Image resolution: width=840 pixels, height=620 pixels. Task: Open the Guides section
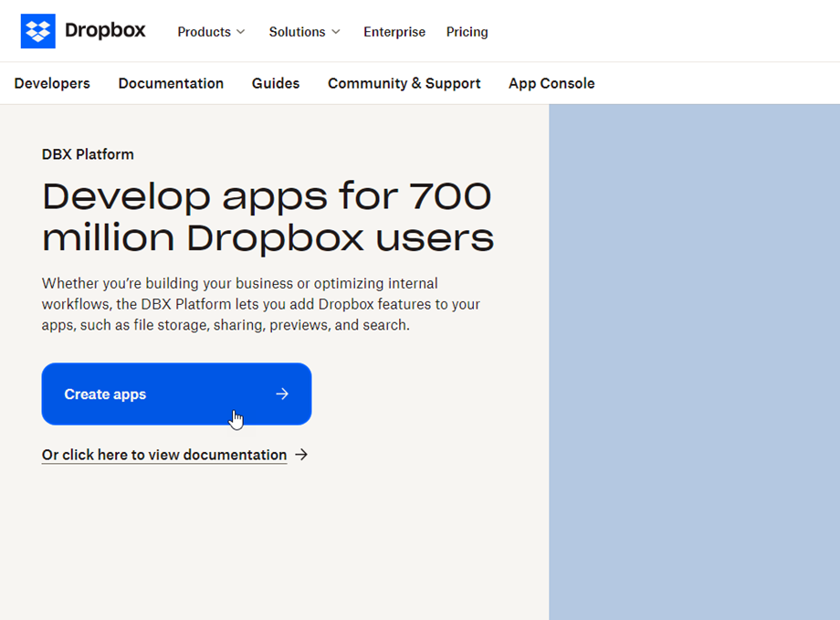[276, 83]
